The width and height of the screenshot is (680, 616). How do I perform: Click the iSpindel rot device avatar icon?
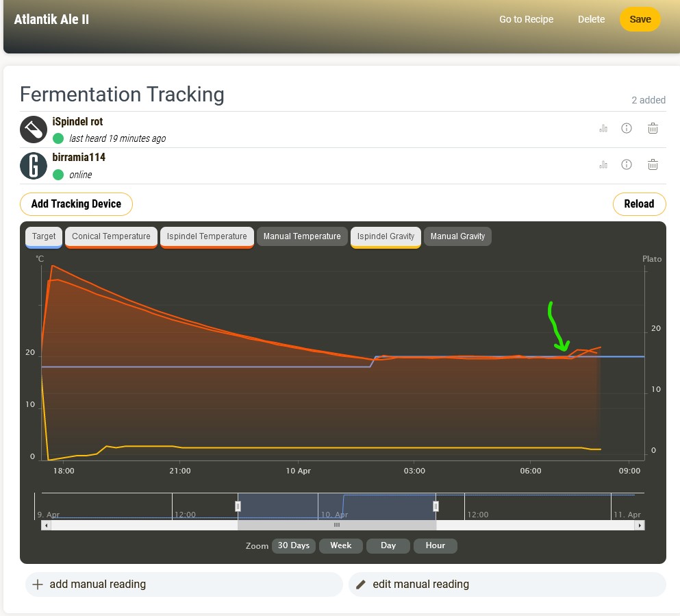coord(34,130)
